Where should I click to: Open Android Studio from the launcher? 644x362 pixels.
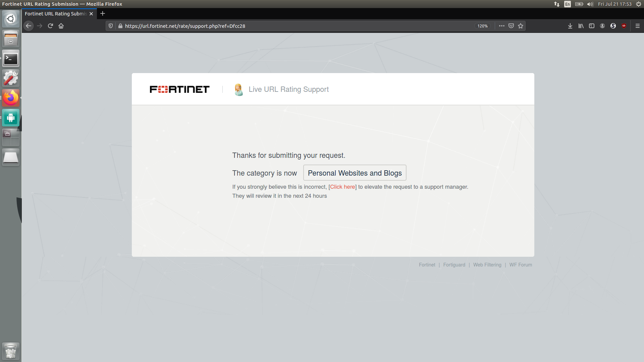[x=11, y=118]
